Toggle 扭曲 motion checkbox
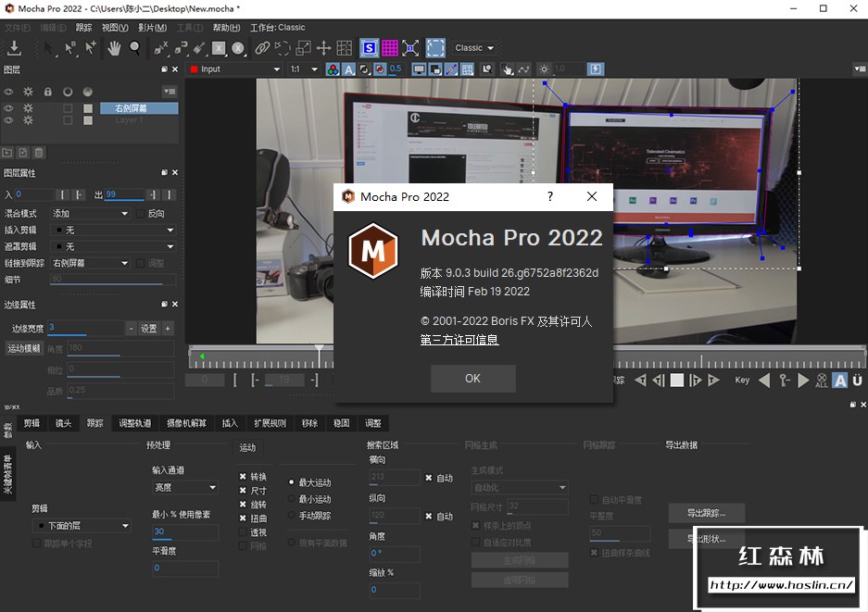This screenshot has width=868, height=612. pos(243,518)
